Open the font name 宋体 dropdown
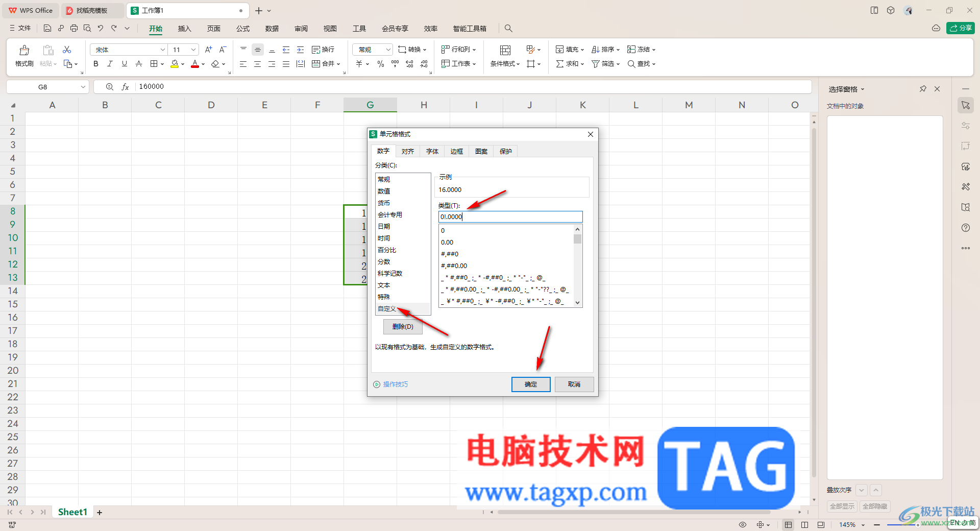Viewport: 980px width, 531px height. (x=163, y=50)
